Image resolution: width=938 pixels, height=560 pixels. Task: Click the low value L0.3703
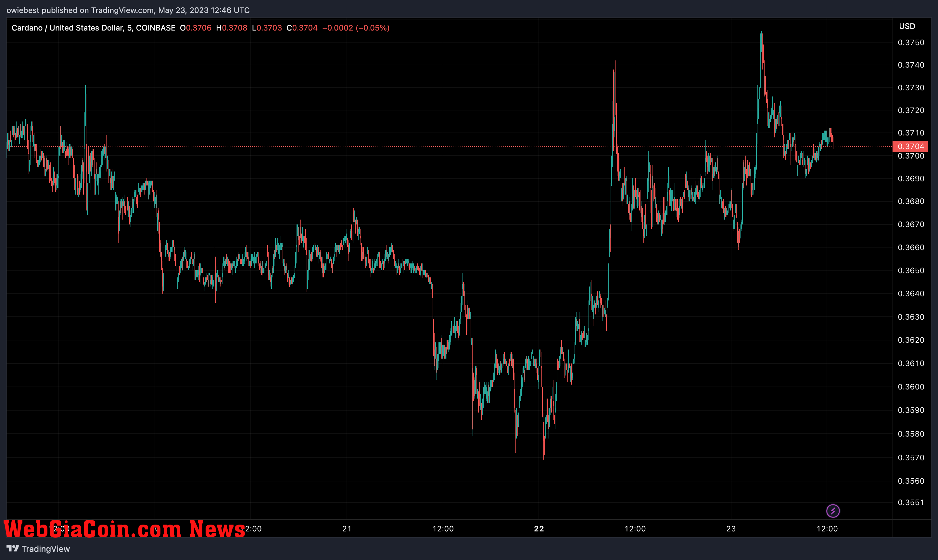click(267, 28)
